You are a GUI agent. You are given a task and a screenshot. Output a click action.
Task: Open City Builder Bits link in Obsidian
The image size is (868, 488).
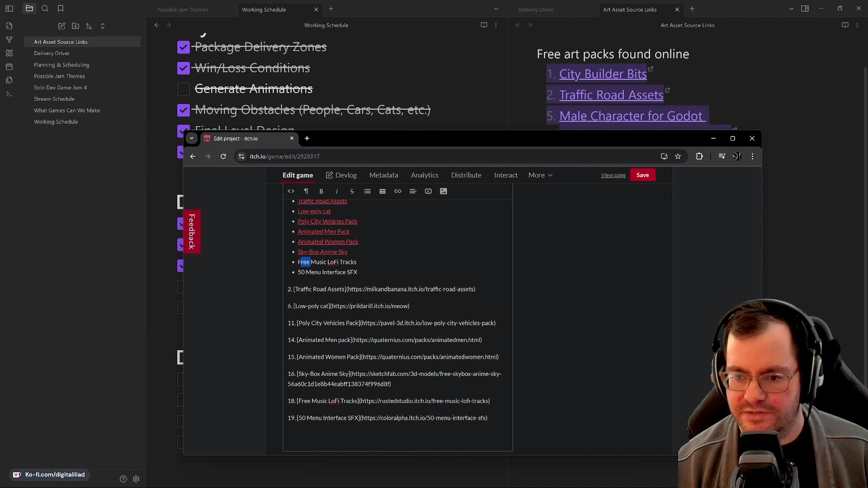(x=603, y=74)
